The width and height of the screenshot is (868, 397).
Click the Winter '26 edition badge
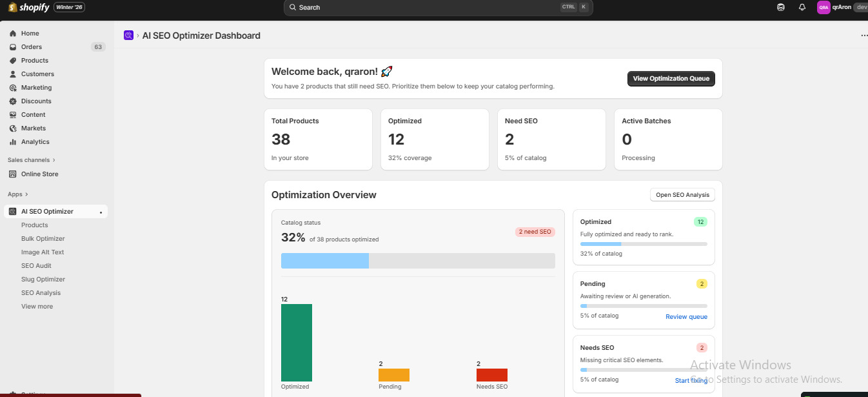tap(70, 7)
